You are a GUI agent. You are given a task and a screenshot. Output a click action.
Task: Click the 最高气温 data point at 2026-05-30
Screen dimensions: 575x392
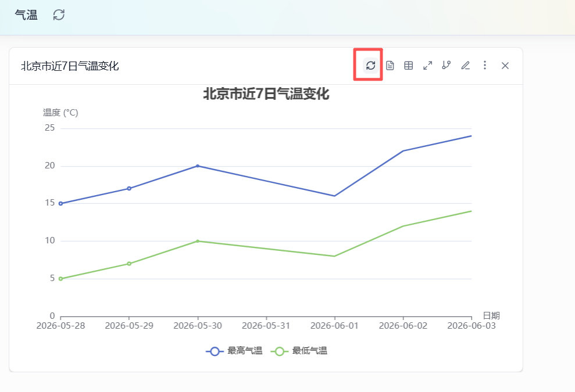(198, 166)
